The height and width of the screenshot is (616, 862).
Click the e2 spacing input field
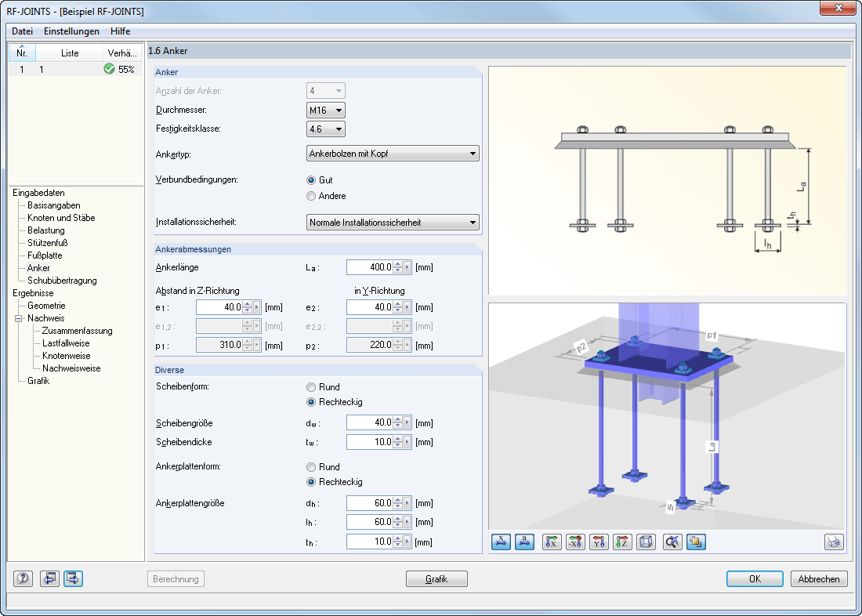pos(370,307)
